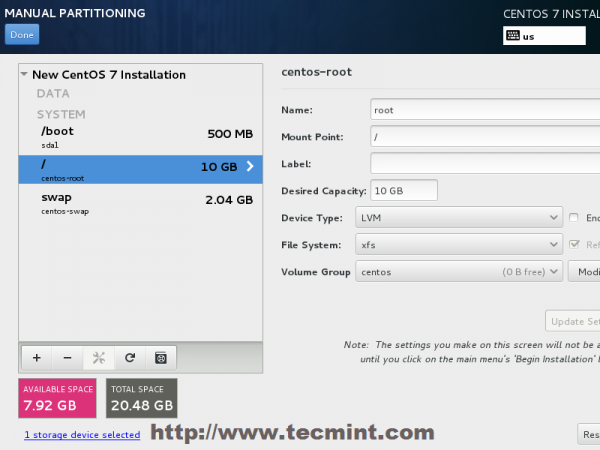Click the Done button
The height and width of the screenshot is (450, 600).
21,35
